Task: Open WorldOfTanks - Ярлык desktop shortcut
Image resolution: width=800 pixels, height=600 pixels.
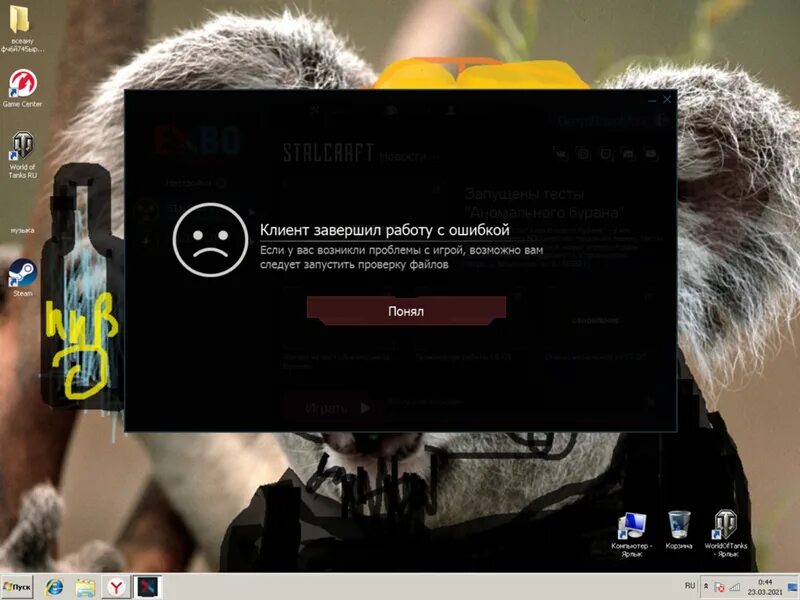Action: (x=726, y=533)
